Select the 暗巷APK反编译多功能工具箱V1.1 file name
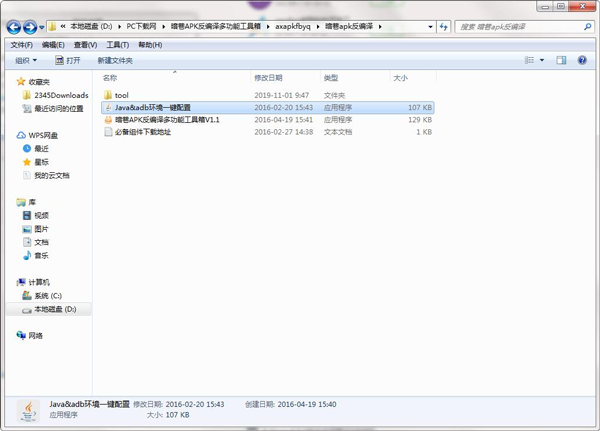This screenshot has width=600, height=431. point(167,120)
